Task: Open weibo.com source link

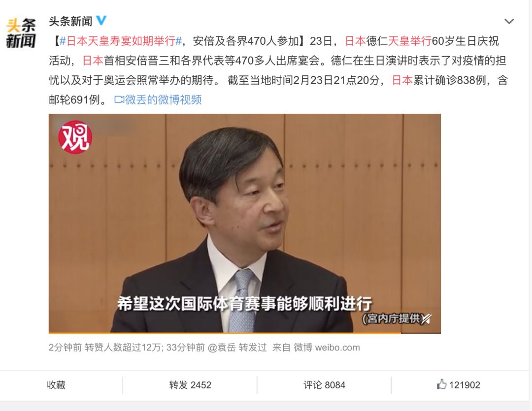Action: coord(337,348)
